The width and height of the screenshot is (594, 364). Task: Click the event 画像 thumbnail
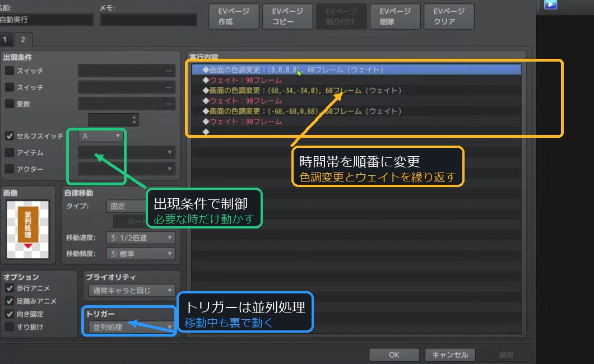(27, 229)
